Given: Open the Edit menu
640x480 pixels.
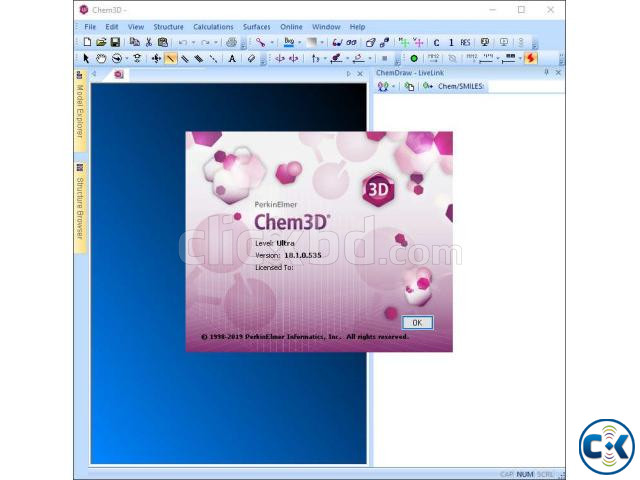Looking at the screenshot, I should click(x=111, y=27).
